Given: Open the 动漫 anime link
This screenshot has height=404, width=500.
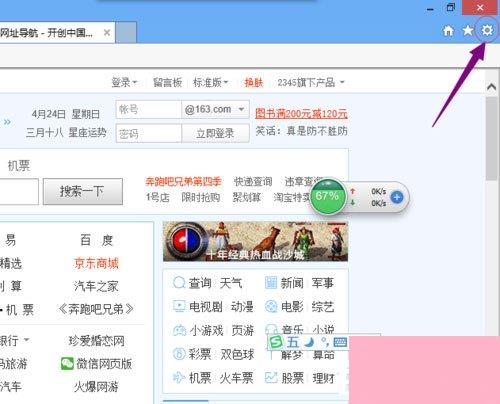Looking at the screenshot, I should pyautogui.click(x=242, y=307).
